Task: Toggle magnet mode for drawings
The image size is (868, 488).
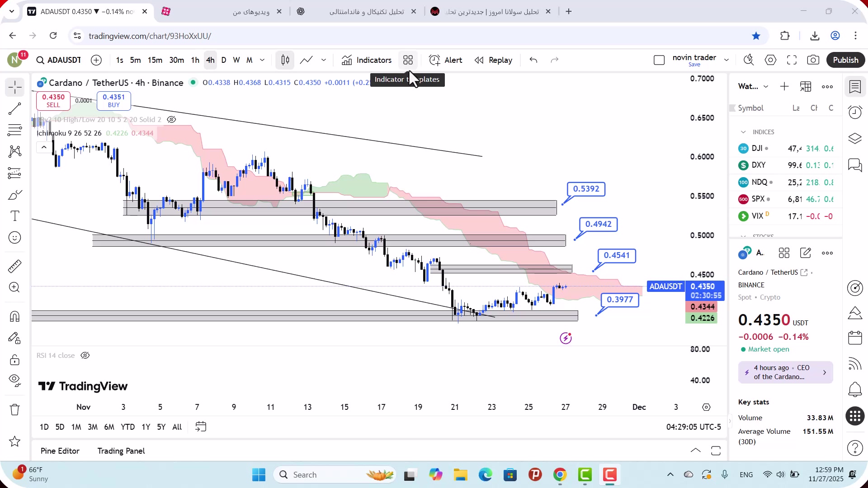Action: point(15,316)
